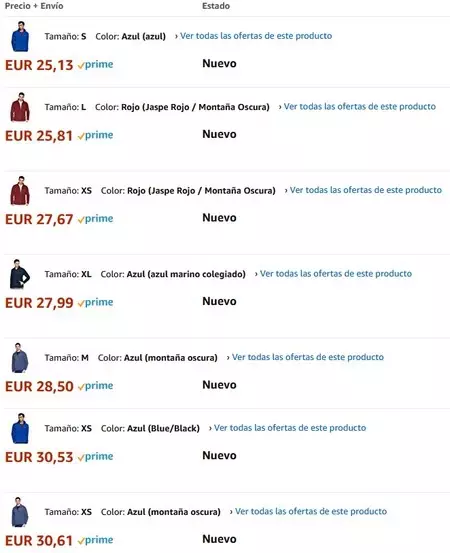Click the EUR 28,50 price
Image resolution: width=450 pixels, height=553 pixels.
pos(39,387)
